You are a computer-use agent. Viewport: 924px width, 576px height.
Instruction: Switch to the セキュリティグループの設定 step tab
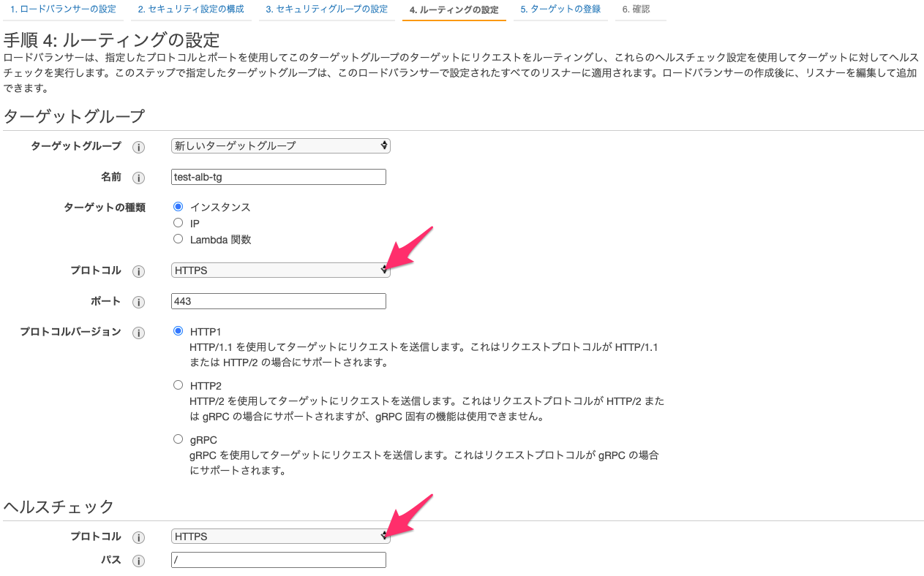326,9
